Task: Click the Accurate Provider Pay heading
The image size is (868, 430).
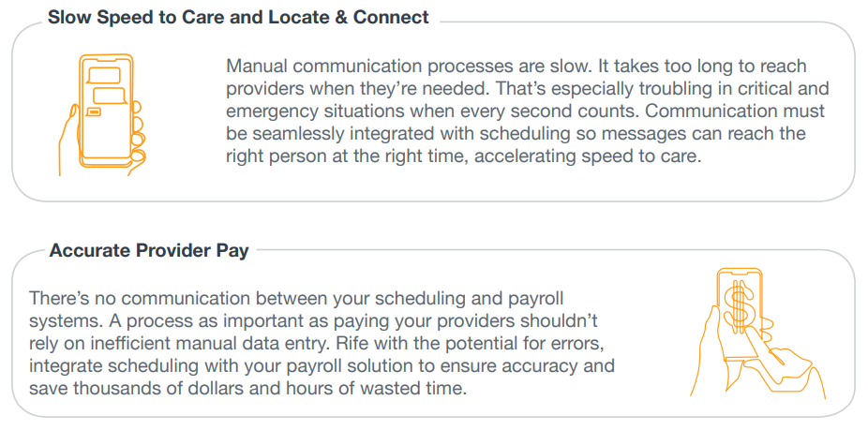Action: coord(149,251)
